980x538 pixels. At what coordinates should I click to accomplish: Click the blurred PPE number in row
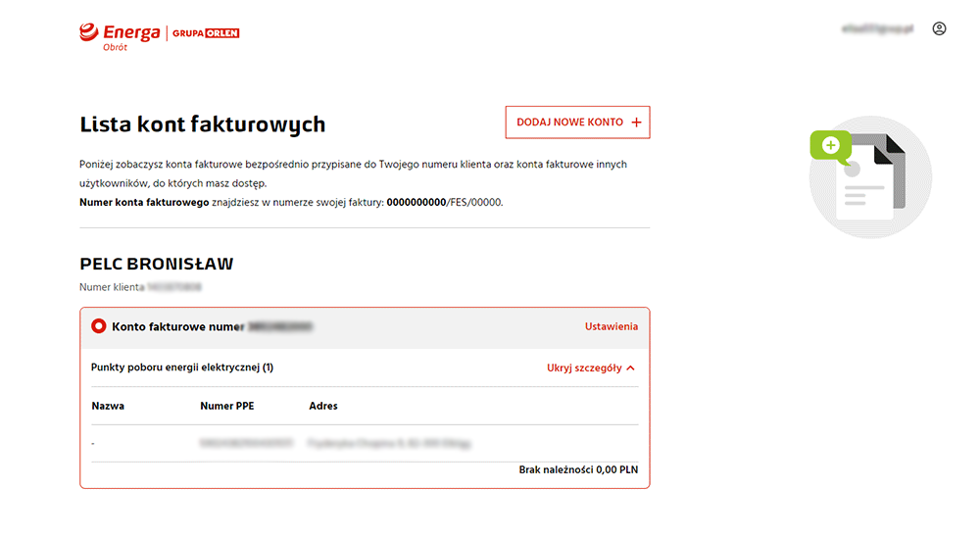pos(246,443)
